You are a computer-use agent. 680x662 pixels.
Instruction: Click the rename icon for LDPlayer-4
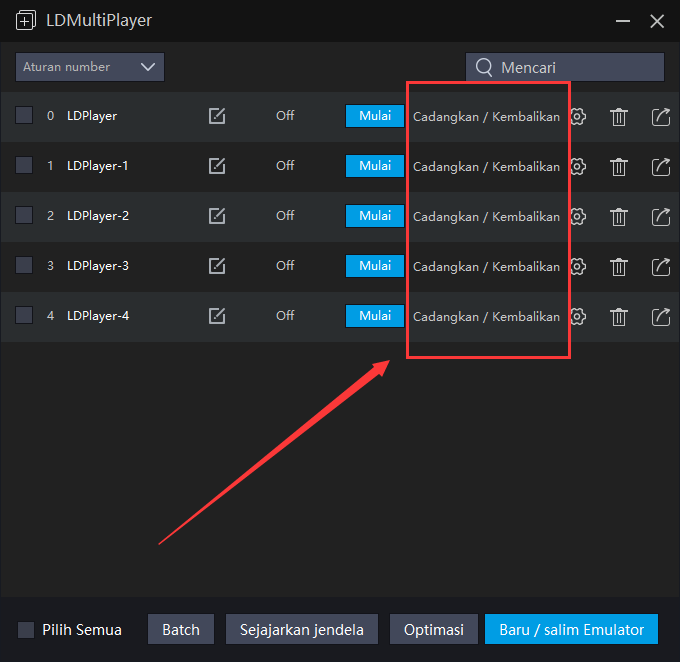pos(217,315)
